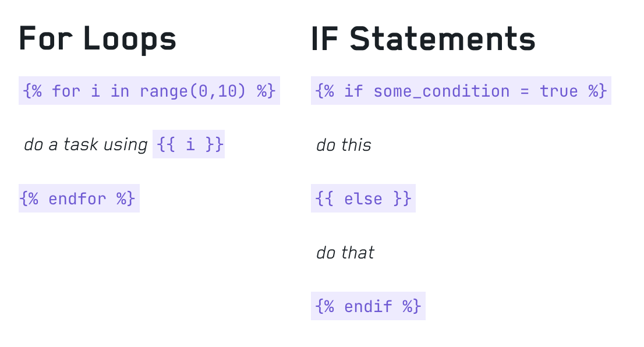Click the word 'Loops' in the heading
This screenshot has width=644, height=347.
click(130, 40)
